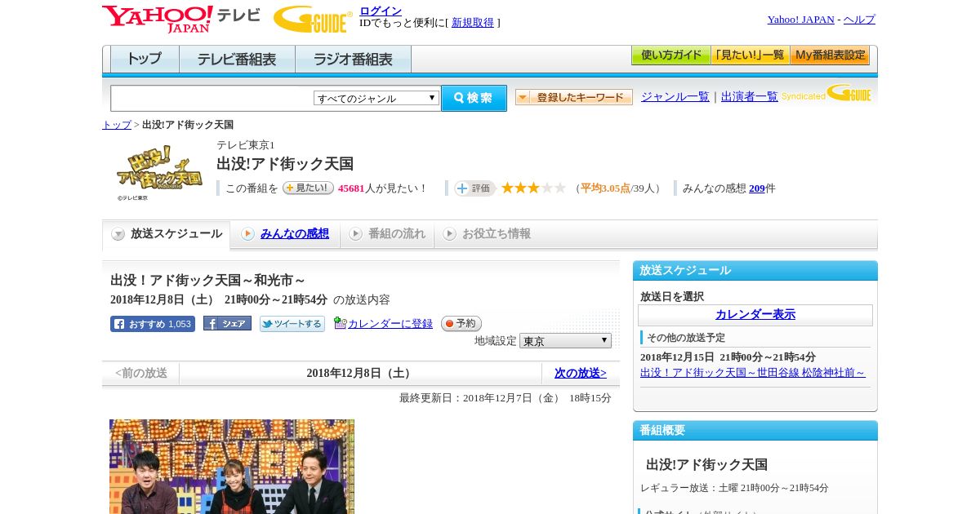This screenshot has height=514, width=980.
Task: Click the トップ breadcrumb link
Action: (x=117, y=125)
